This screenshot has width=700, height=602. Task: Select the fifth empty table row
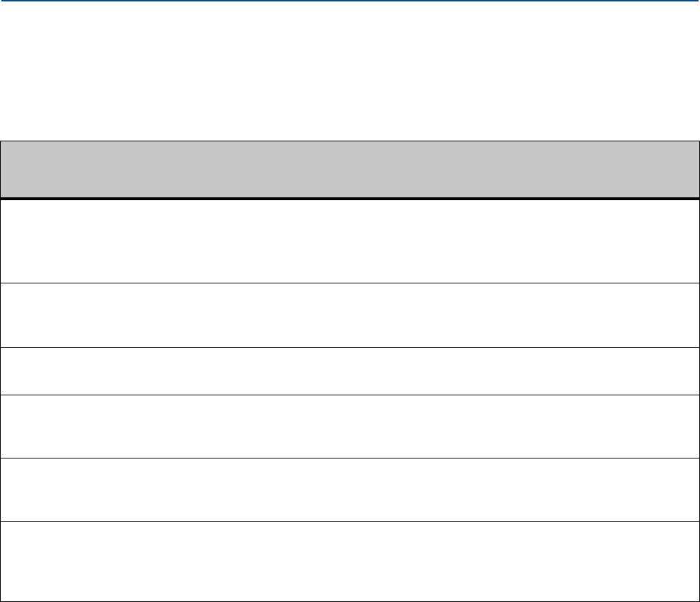tap(350, 490)
